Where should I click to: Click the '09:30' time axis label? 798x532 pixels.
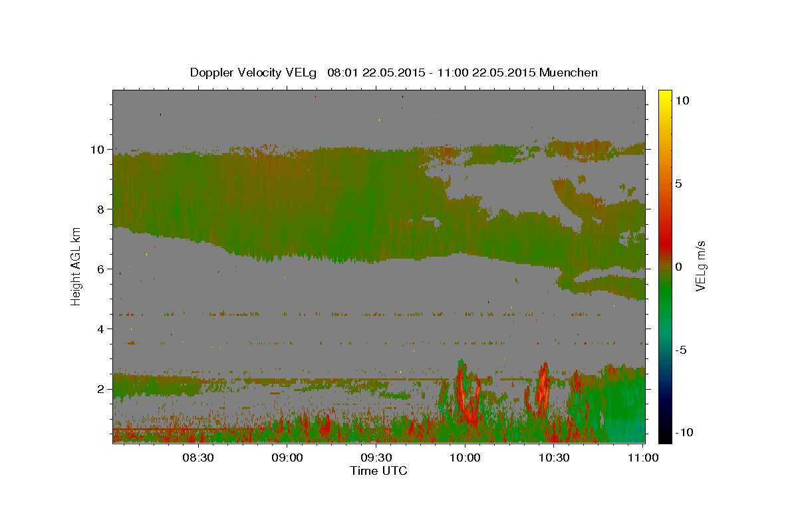376,458
